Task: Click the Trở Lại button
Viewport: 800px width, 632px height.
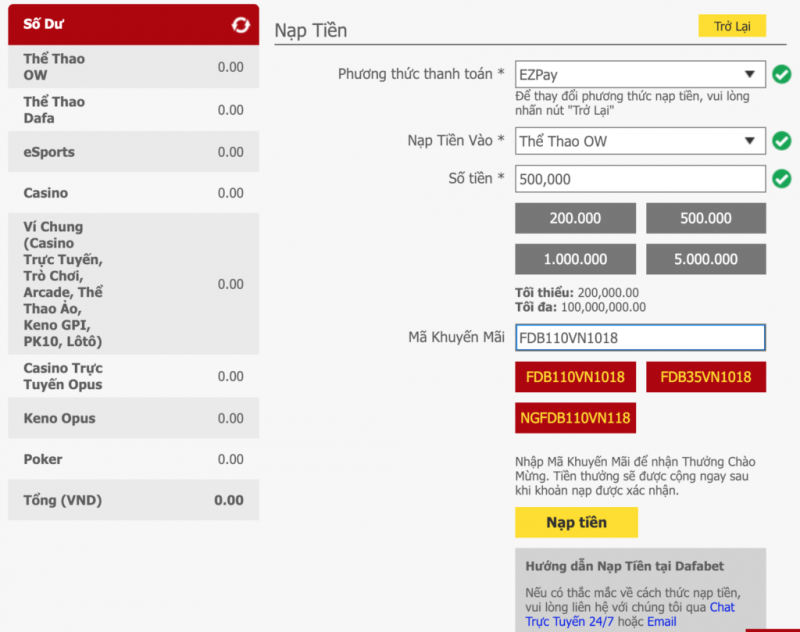Action: (x=732, y=26)
